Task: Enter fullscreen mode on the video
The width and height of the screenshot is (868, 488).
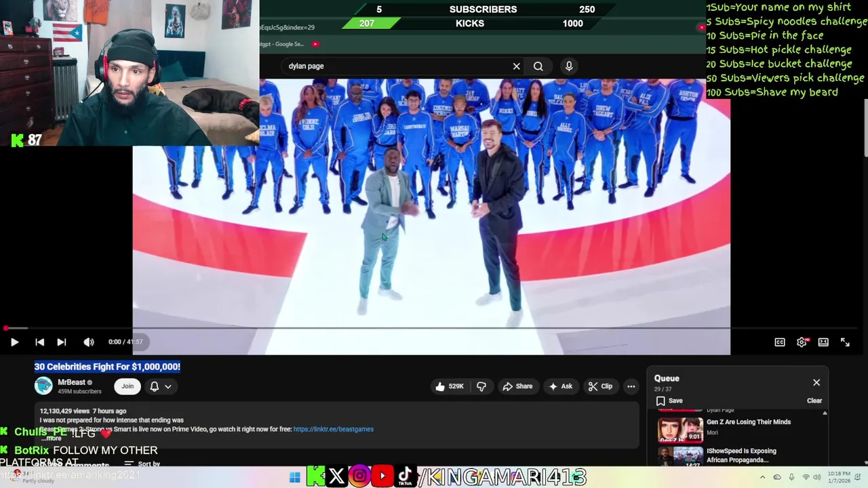Action: coord(845,342)
